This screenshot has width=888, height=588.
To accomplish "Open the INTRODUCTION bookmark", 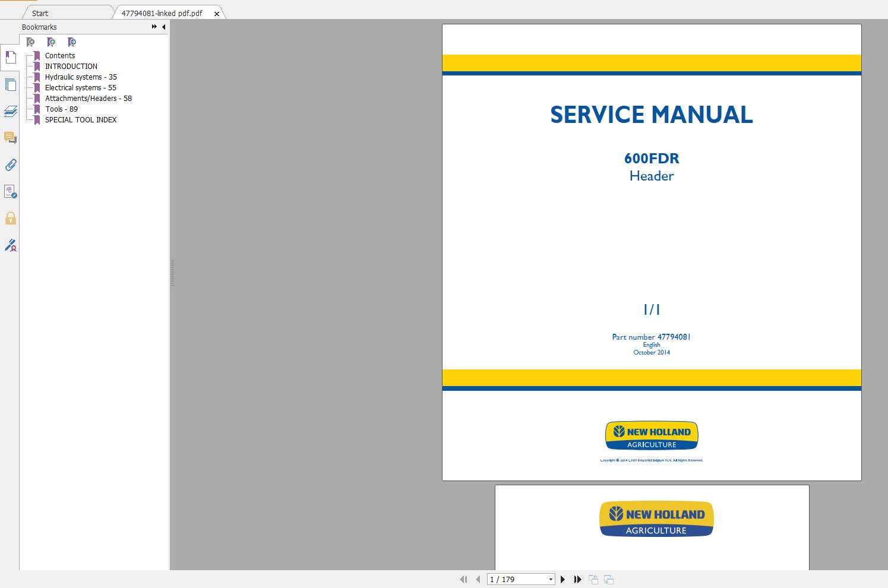I will pos(71,66).
